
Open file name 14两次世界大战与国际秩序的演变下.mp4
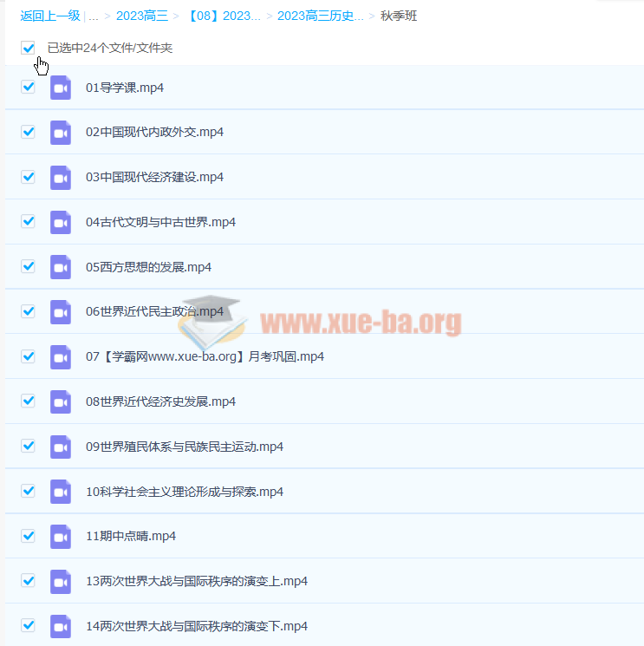pyautogui.click(x=197, y=626)
